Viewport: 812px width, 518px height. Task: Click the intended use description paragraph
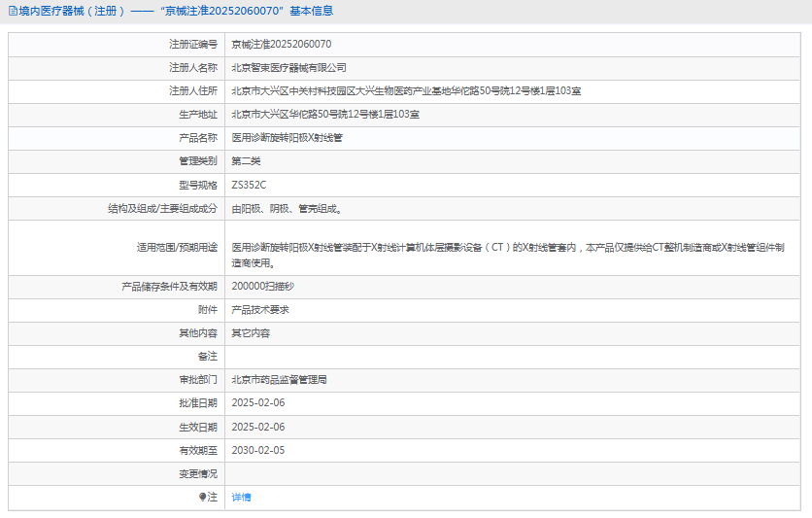coord(507,256)
